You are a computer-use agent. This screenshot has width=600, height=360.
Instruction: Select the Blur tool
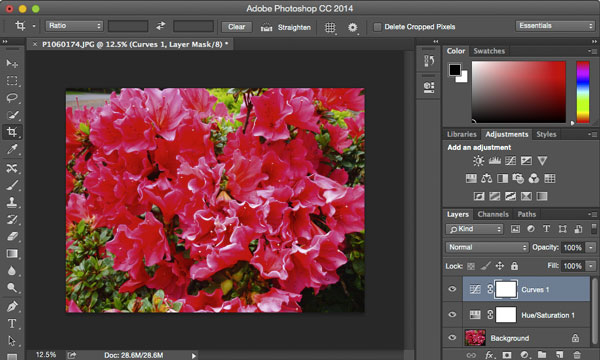[x=12, y=270]
